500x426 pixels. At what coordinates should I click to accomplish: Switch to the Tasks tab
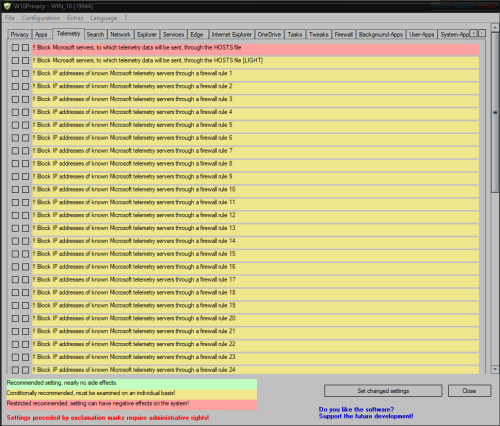[x=295, y=34]
